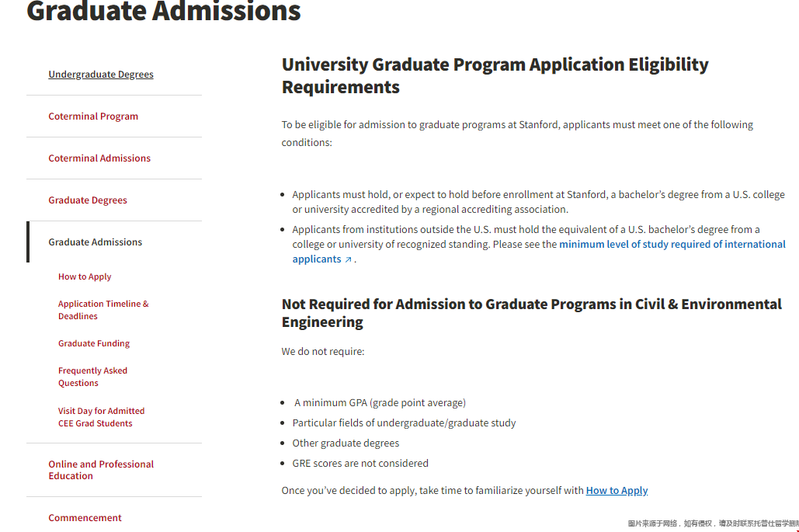This screenshot has width=799, height=532.
Task: Select Online and Professional Education link
Action: [101, 470]
